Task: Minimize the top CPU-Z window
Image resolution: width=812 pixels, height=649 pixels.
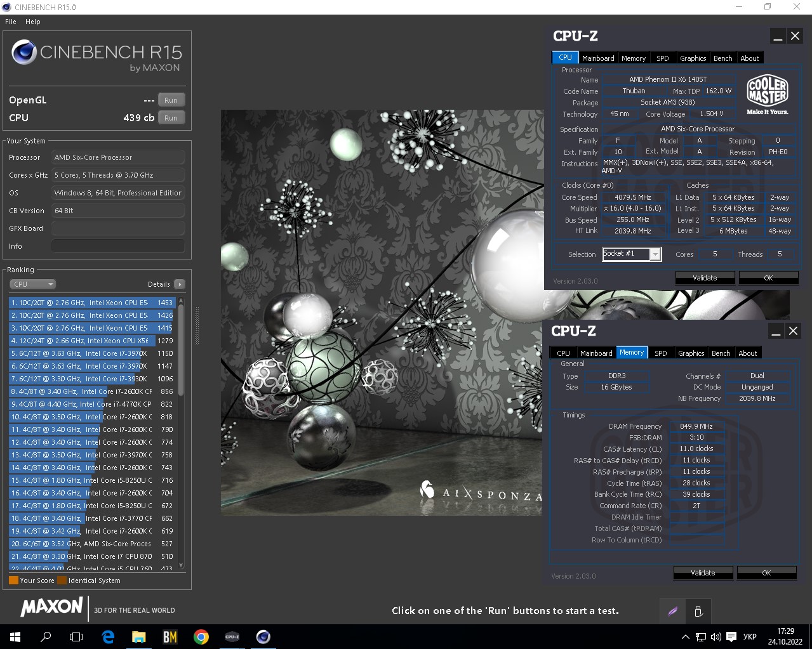Action: pos(778,36)
